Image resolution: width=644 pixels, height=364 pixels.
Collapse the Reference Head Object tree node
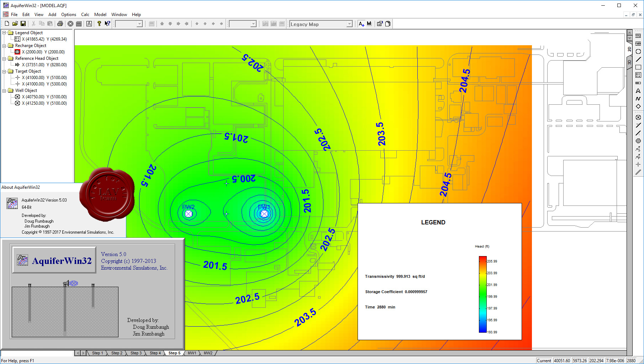[x=4, y=58]
